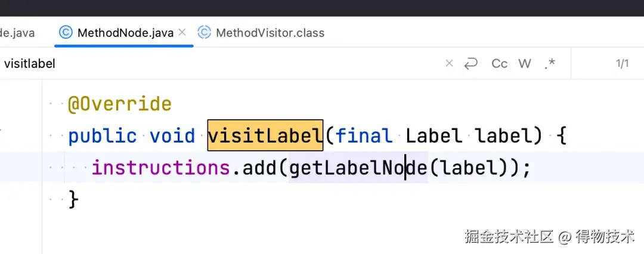Click the @Override annotation
Screen dimensions: 644x254
pos(120,104)
